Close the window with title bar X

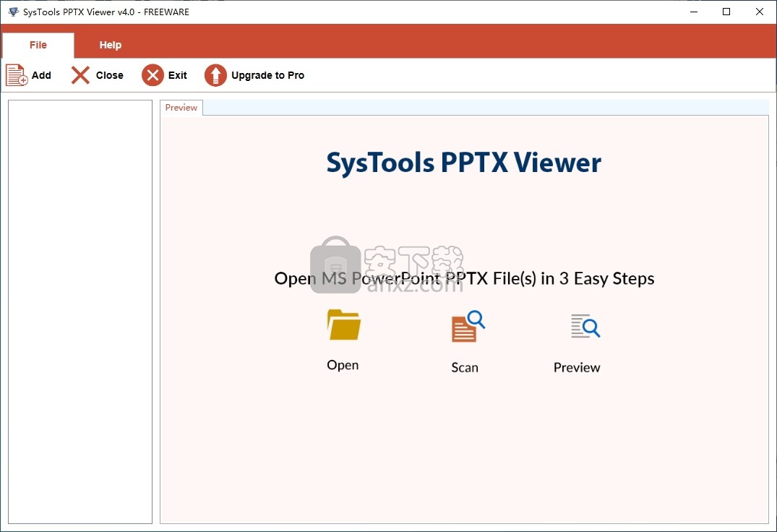coord(759,12)
